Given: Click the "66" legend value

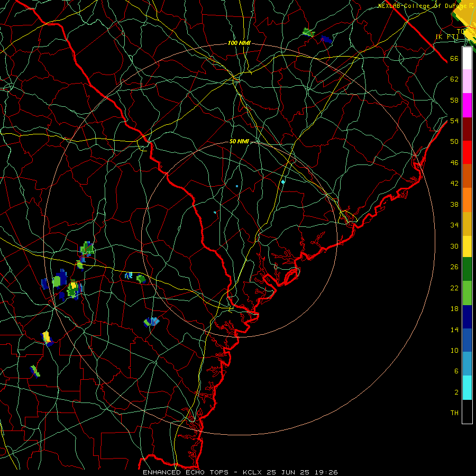Looking at the screenshot, I should coord(454,59).
